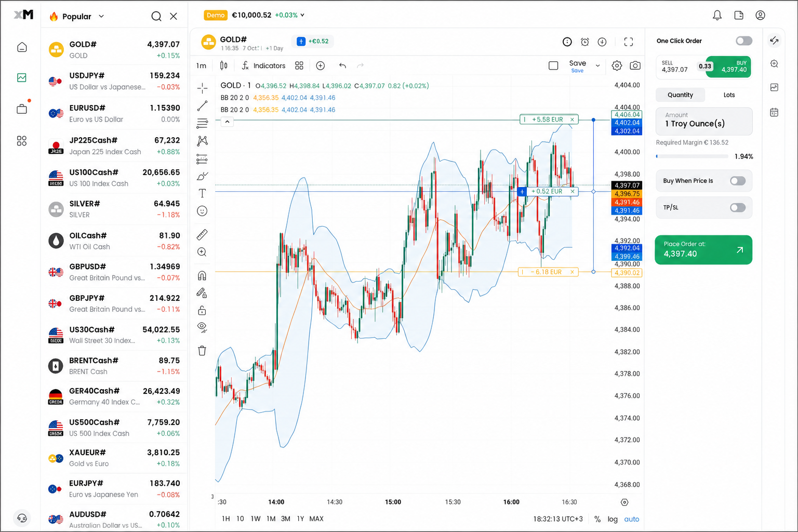Click the trash icon to remove drawings

202,351
